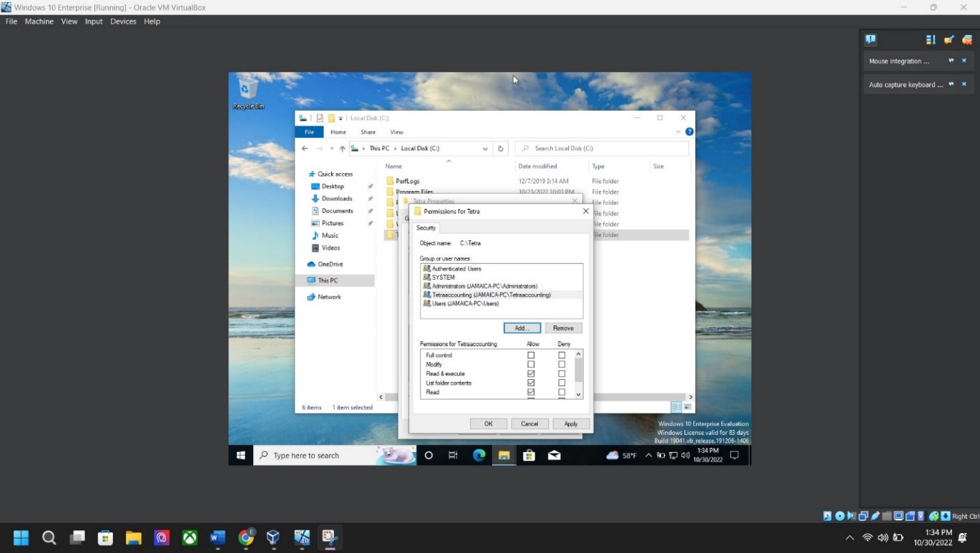Open the Mail app in the guest taskbar
980x553 pixels.
(554, 455)
